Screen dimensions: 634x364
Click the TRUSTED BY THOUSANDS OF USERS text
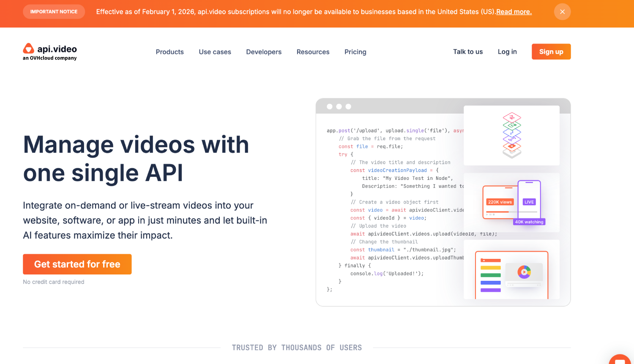(x=297, y=348)
